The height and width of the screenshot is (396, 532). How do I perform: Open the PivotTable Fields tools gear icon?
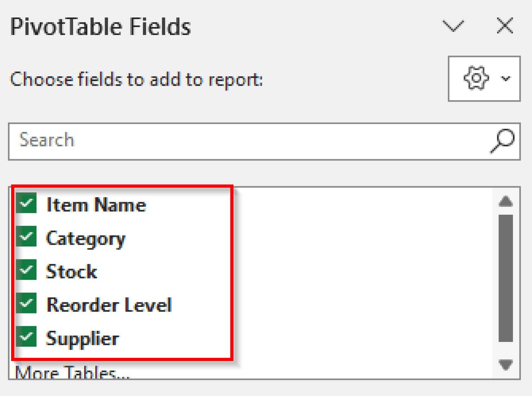tap(476, 78)
